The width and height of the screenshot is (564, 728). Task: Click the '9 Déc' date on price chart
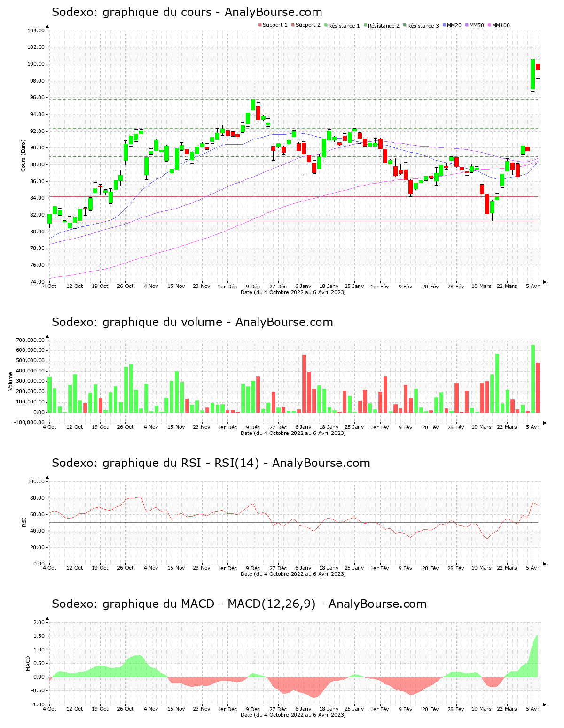pos(253,286)
